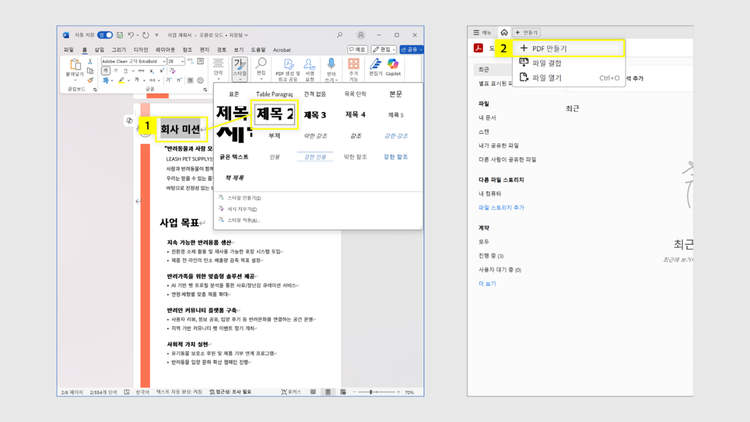The image size is (750, 422).
Task: Toggle Superscript formatting
Action: pyautogui.click(x=161, y=71)
